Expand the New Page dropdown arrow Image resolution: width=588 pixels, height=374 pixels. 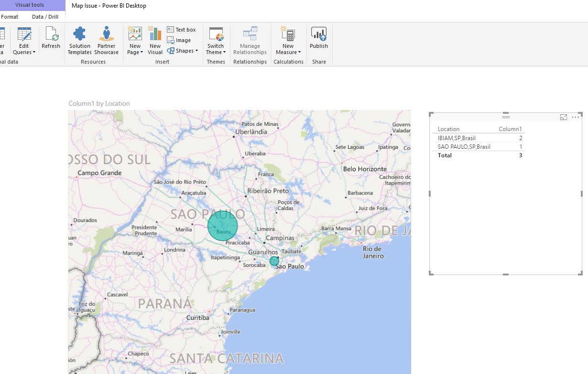coord(142,53)
